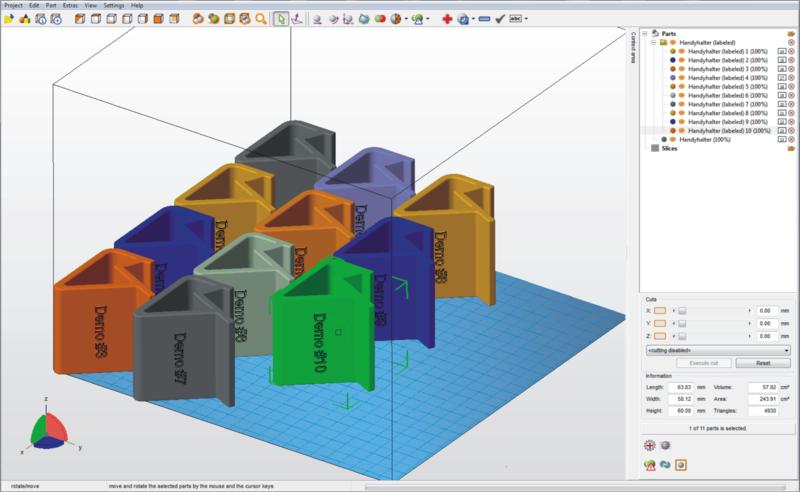800x492 pixels.
Task: Click the Z cut value input field
Action: click(x=768, y=337)
